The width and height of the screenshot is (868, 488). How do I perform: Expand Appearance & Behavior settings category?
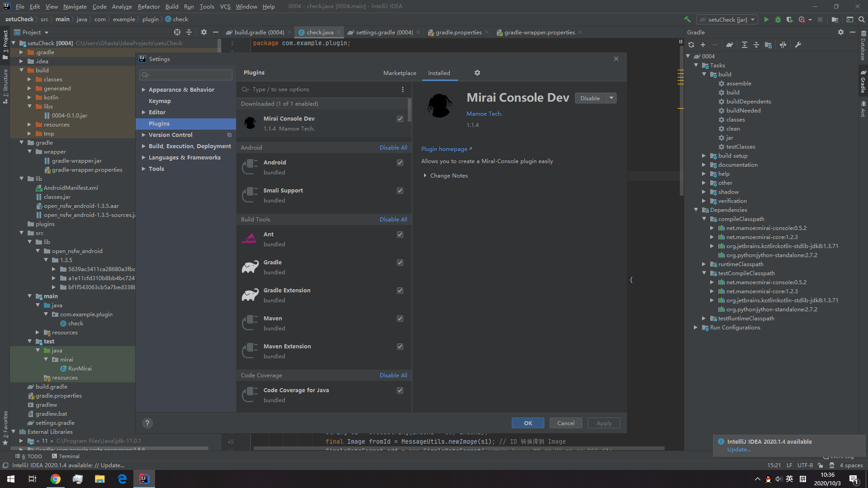144,90
